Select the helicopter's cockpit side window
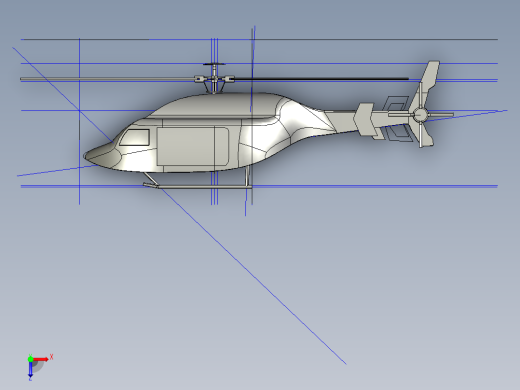Image resolution: width=520 pixels, height=390 pixels. [135, 137]
